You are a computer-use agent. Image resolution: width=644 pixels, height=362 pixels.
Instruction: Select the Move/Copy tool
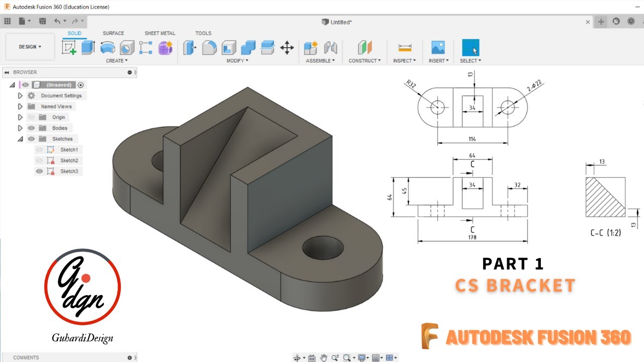(x=287, y=48)
